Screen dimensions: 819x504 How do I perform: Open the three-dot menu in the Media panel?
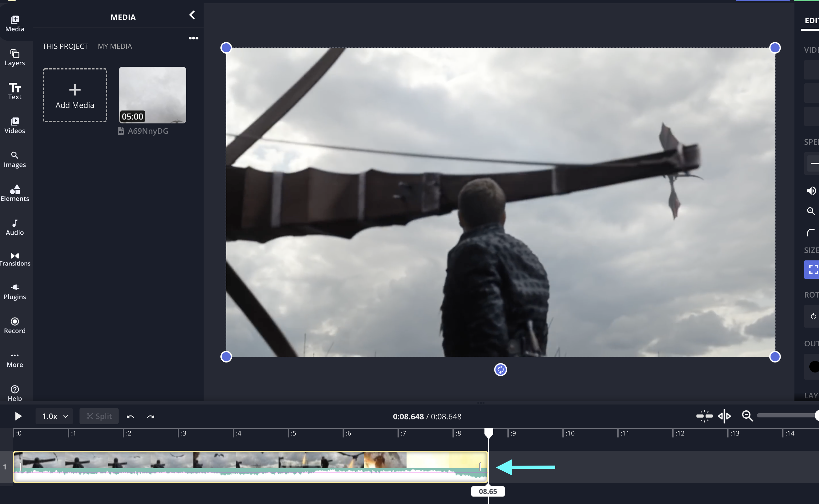193,38
